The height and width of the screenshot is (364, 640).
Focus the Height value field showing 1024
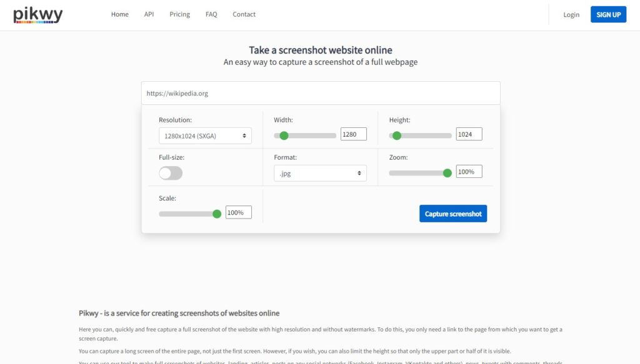pyautogui.click(x=469, y=134)
